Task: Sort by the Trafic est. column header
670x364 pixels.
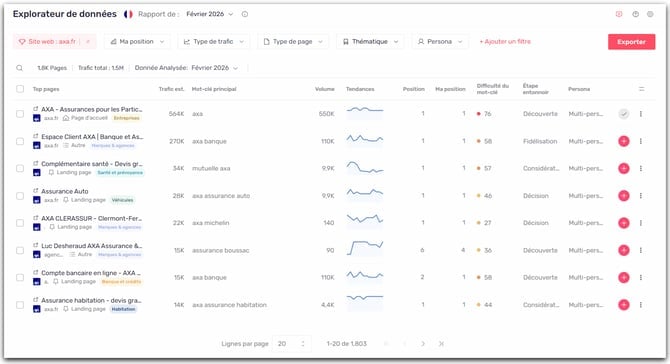Action: coord(171,89)
